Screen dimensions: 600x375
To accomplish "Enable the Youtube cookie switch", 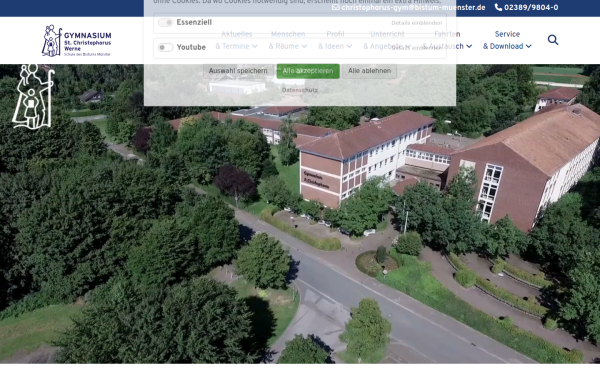I will [x=166, y=47].
